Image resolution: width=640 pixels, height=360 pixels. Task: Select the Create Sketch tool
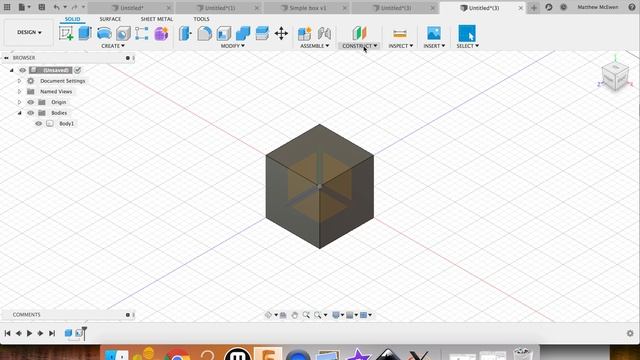pyautogui.click(x=66, y=33)
